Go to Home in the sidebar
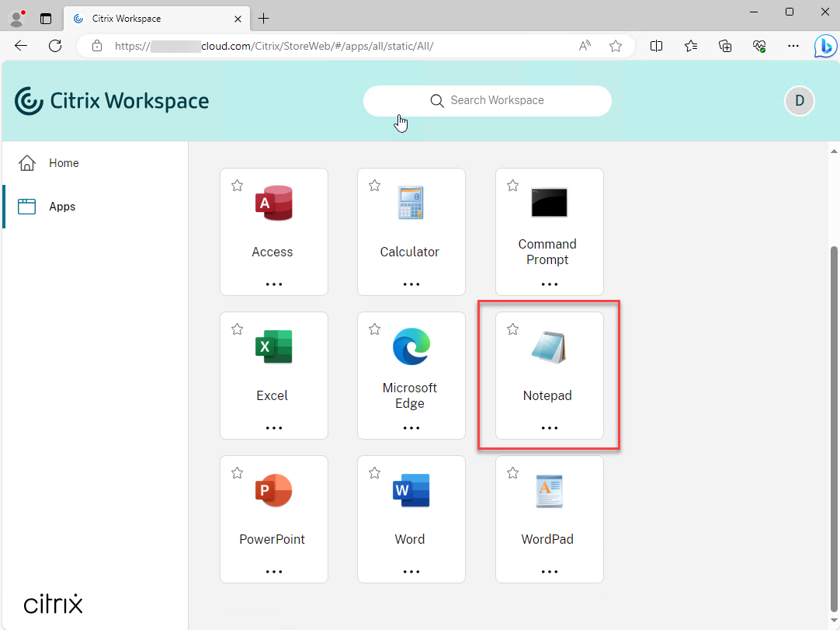 [95, 163]
